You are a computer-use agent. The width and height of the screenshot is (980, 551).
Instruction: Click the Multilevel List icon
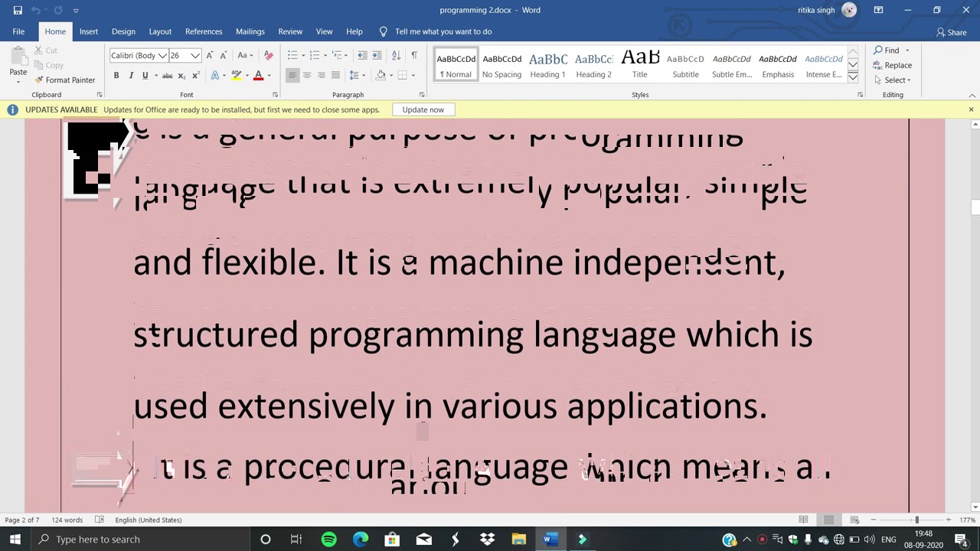(x=337, y=55)
